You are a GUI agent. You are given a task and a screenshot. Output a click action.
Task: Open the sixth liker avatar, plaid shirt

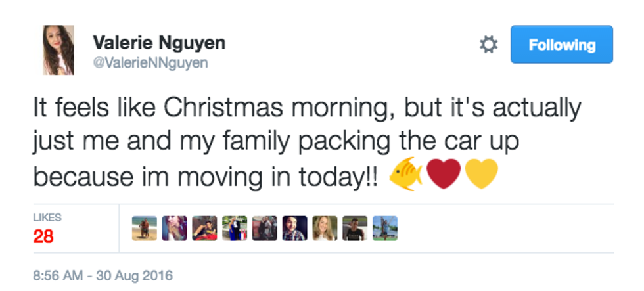point(294,229)
